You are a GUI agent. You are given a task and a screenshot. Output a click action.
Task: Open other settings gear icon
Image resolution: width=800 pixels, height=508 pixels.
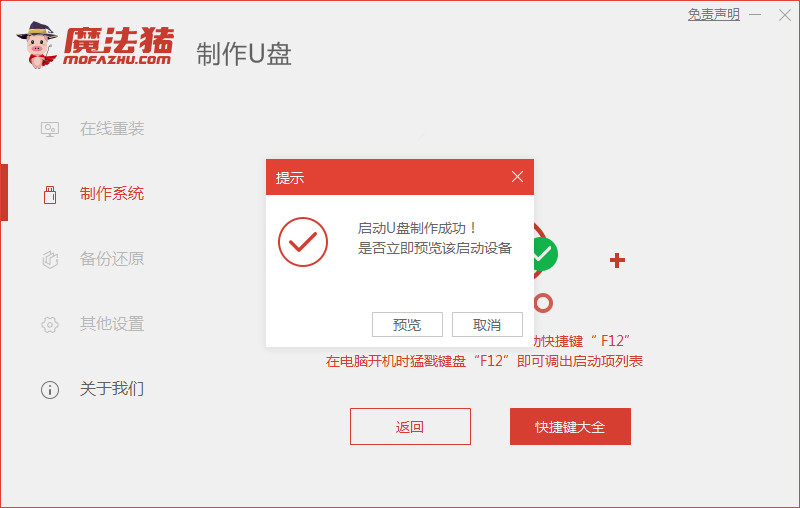point(50,324)
